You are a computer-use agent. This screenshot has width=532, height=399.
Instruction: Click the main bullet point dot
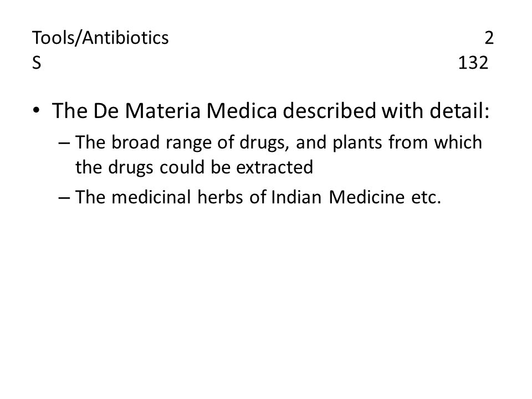tap(37, 110)
